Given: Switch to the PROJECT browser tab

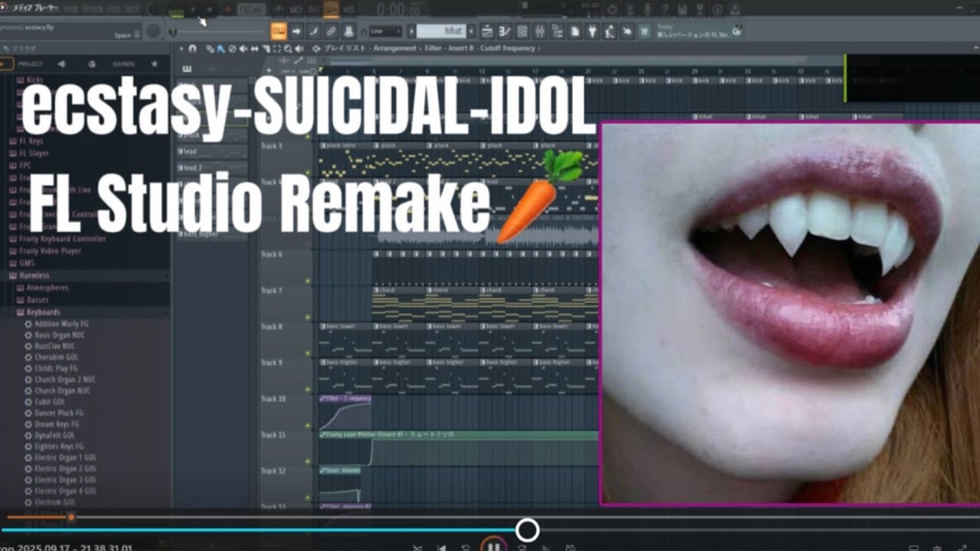Looking at the screenshot, I should tap(31, 64).
